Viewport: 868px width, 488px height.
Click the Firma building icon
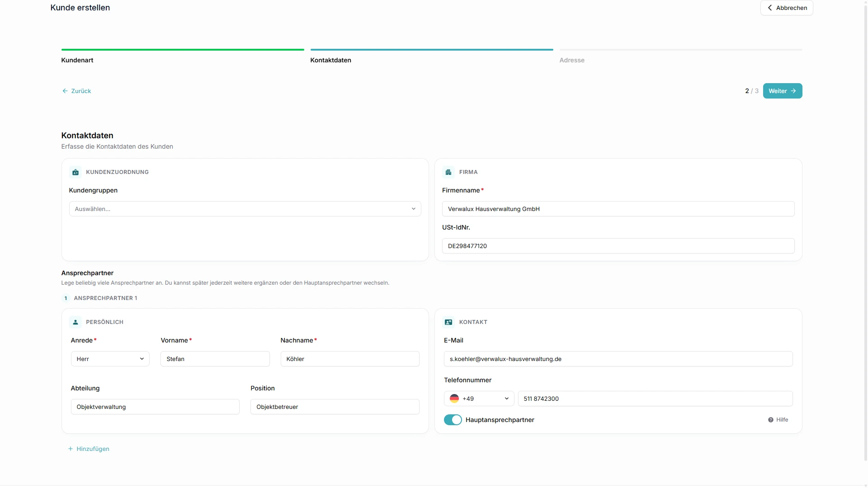(448, 172)
